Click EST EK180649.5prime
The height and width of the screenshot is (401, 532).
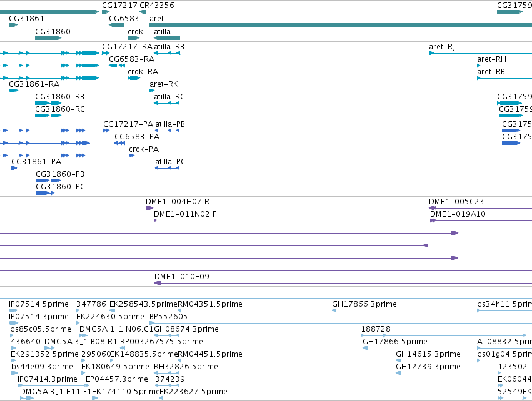pyautogui.click(x=116, y=367)
